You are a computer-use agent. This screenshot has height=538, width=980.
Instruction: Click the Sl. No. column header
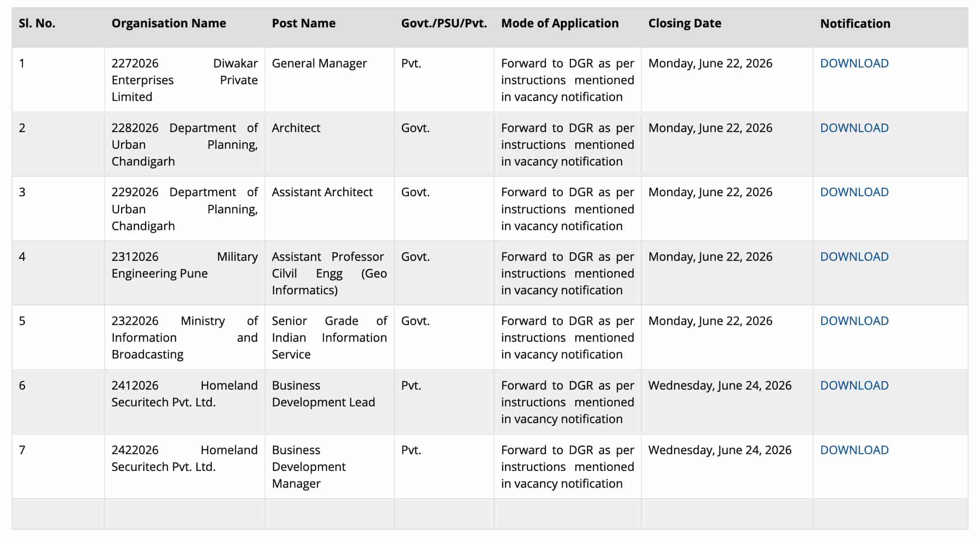[37, 23]
